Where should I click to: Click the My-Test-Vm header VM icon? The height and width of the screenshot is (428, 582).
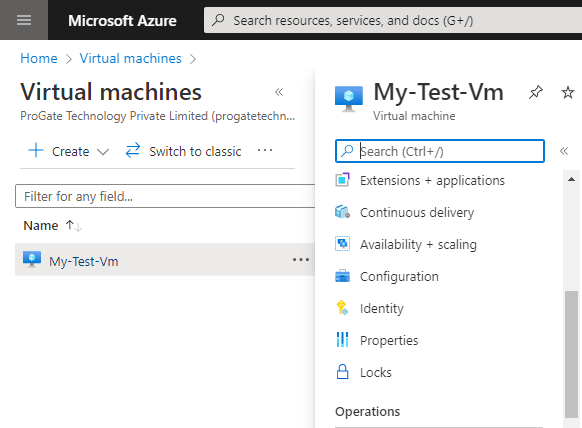click(x=349, y=99)
